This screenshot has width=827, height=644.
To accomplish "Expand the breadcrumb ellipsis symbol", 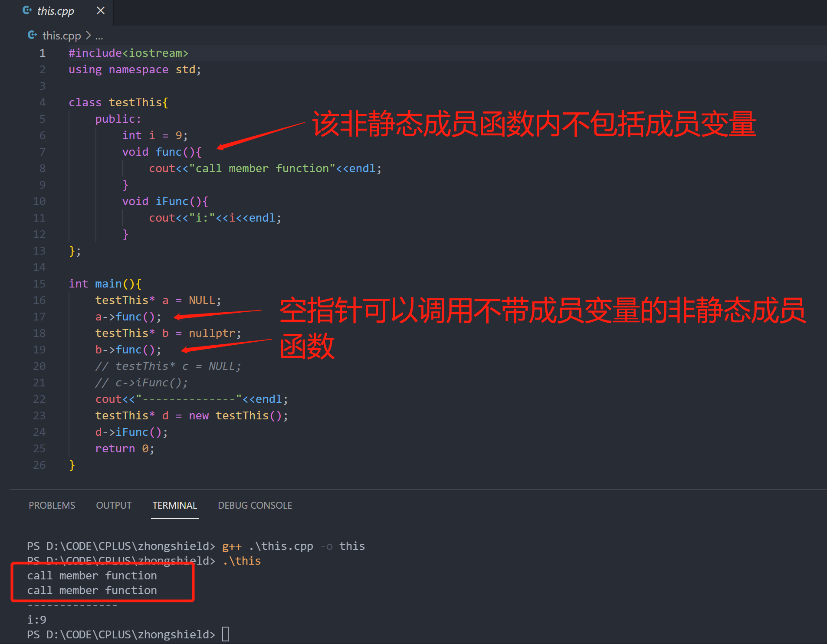I will [x=99, y=36].
